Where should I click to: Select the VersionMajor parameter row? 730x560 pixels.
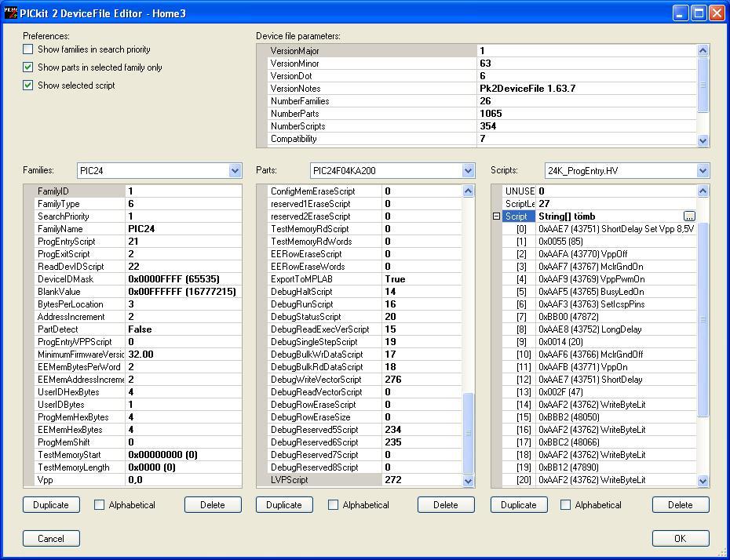coord(482,51)
